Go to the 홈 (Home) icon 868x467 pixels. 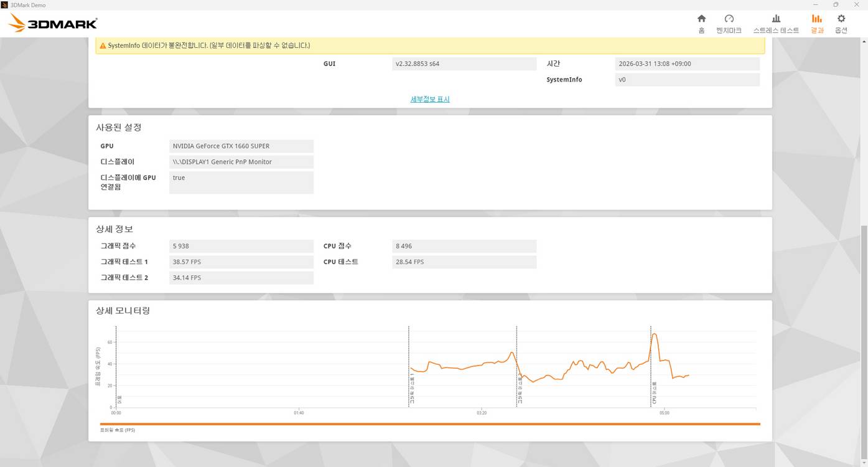point(701,19)
